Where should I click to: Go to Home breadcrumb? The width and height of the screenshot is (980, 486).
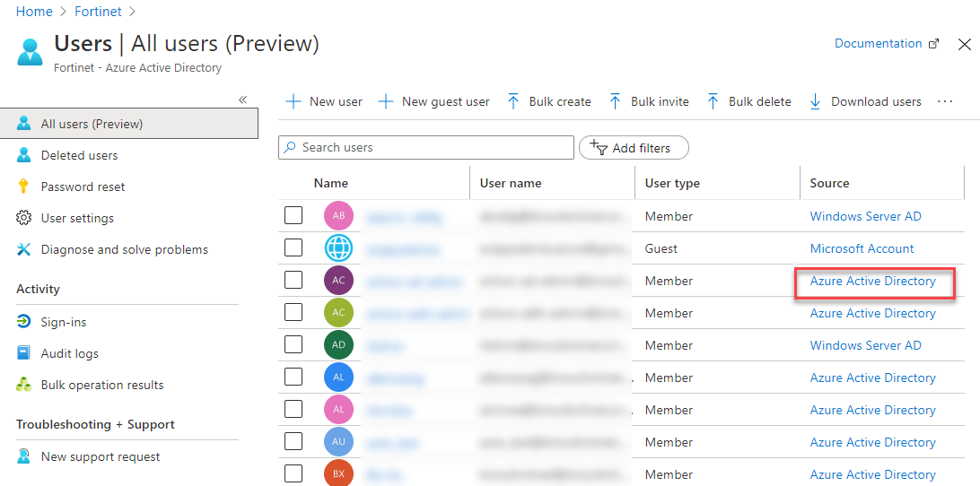pyautogui.click(x=34, y=12)
